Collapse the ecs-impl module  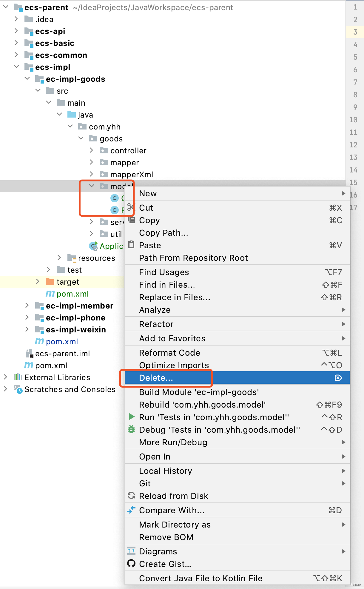pos(16,67)
